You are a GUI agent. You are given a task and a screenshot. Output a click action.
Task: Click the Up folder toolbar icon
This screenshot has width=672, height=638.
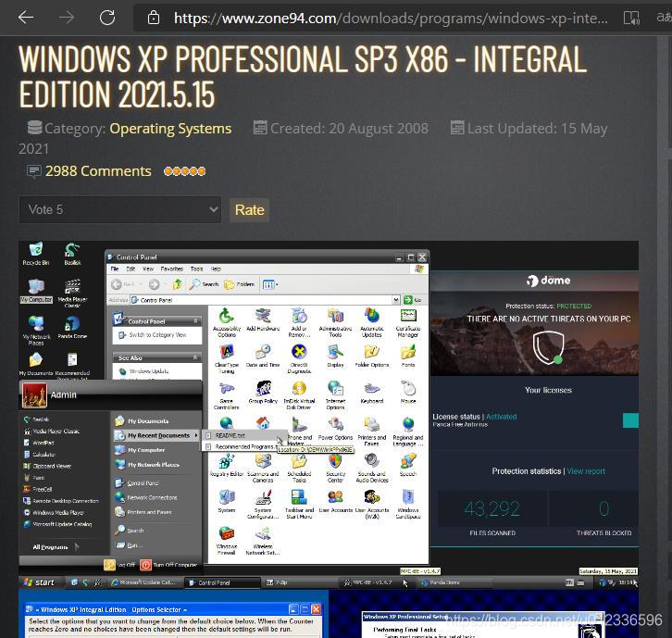click(177, 284)
